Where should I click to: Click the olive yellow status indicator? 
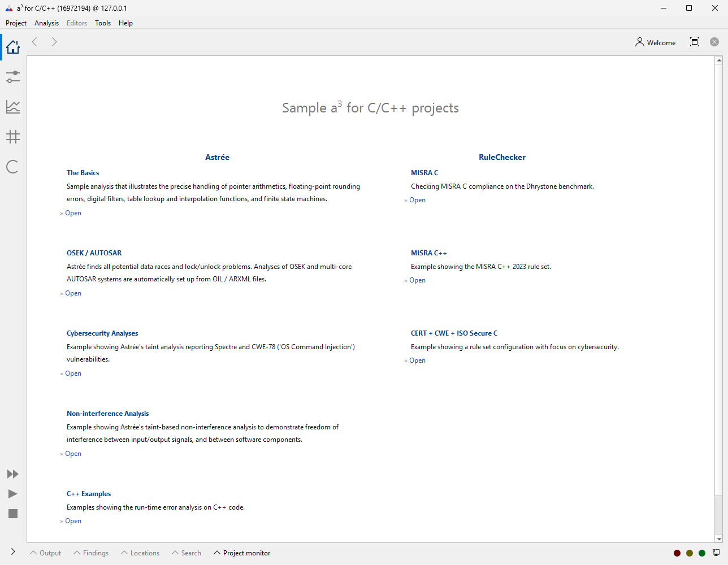[x=690, y=553]
